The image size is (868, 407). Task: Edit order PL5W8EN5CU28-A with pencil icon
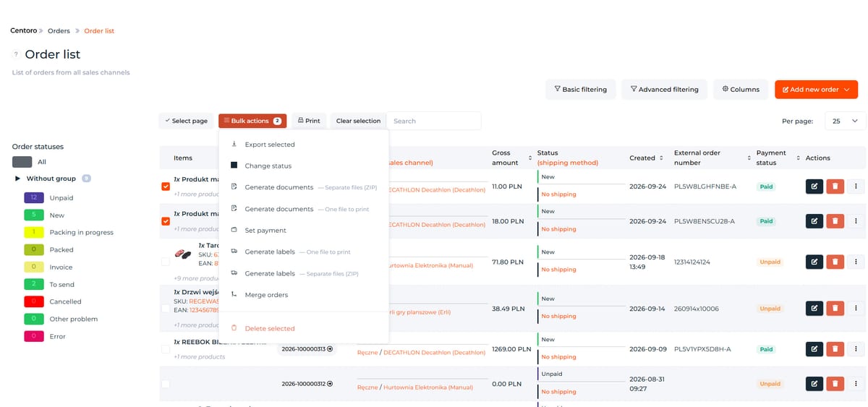point(814,221)
